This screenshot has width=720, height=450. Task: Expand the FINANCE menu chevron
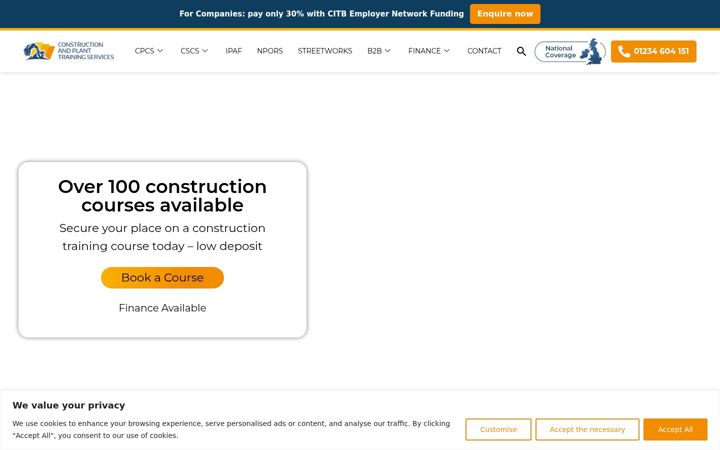tap(447, 51)
